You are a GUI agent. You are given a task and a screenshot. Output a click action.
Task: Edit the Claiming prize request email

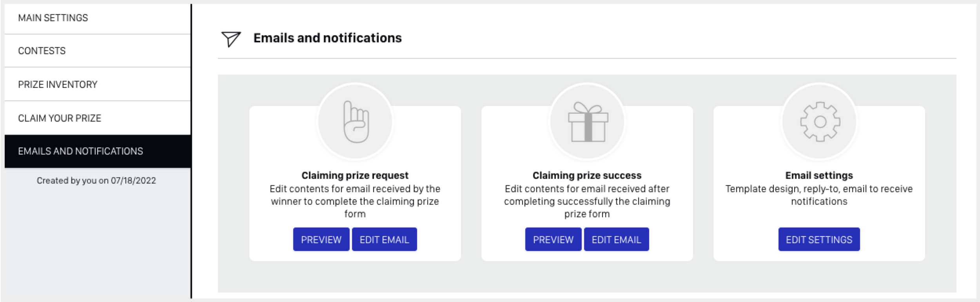click(384, 240)
